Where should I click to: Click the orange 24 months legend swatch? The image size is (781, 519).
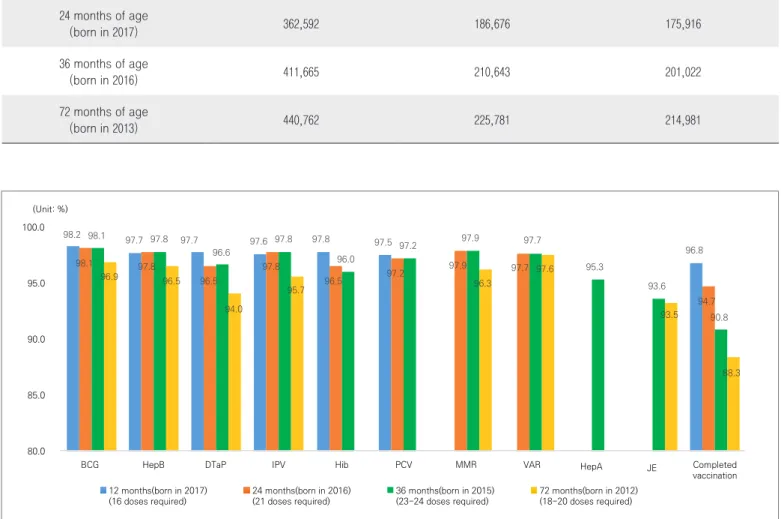click(246, 490)
